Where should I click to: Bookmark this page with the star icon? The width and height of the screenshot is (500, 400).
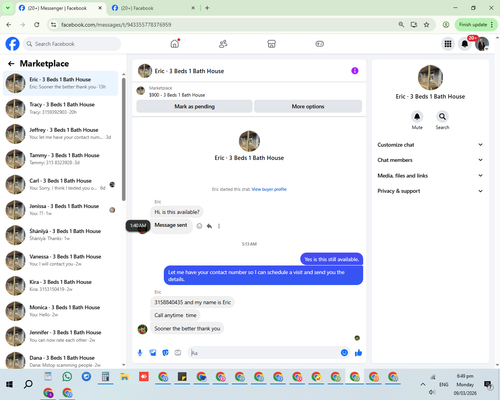(426, 25)
